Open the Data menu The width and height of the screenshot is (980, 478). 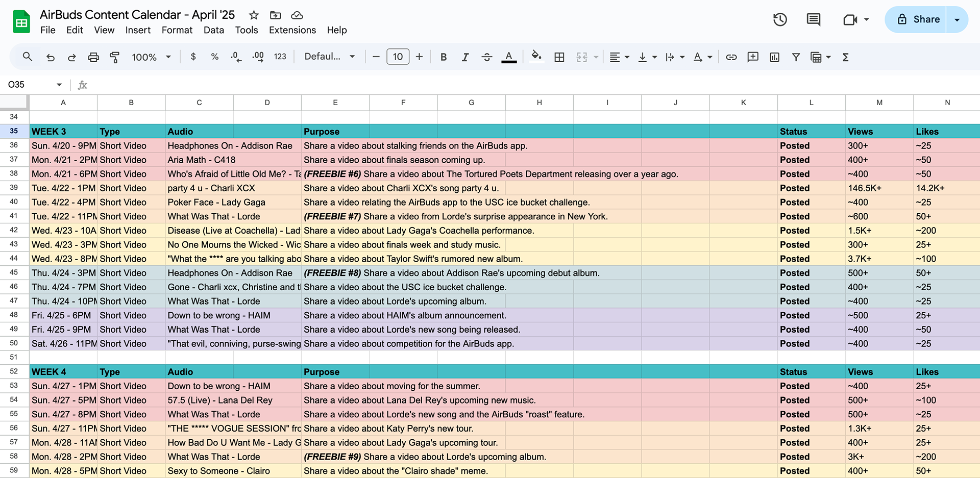(x=214, y=30)
